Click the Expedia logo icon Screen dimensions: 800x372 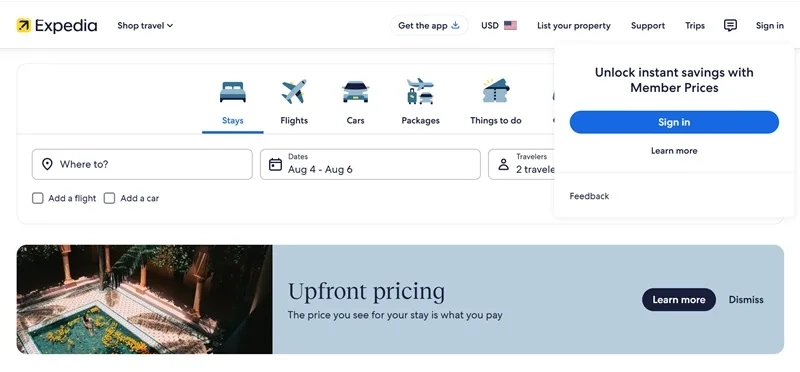tap(23, 25)
